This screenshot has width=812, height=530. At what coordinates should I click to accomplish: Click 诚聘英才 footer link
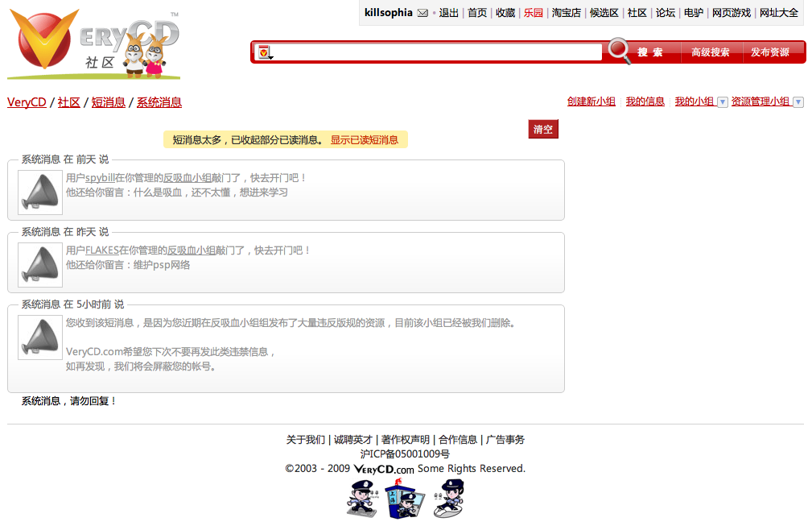pos(353,440)
